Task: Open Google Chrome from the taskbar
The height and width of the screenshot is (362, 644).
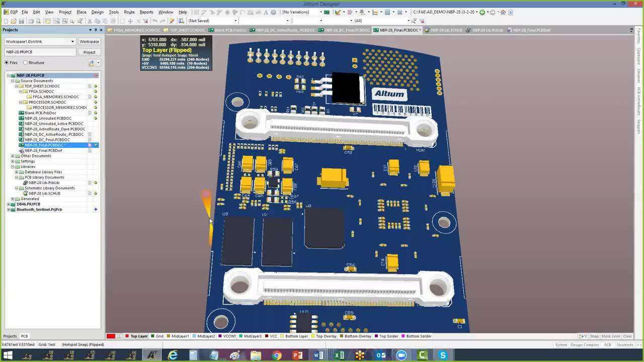Action: pos(277,355)
